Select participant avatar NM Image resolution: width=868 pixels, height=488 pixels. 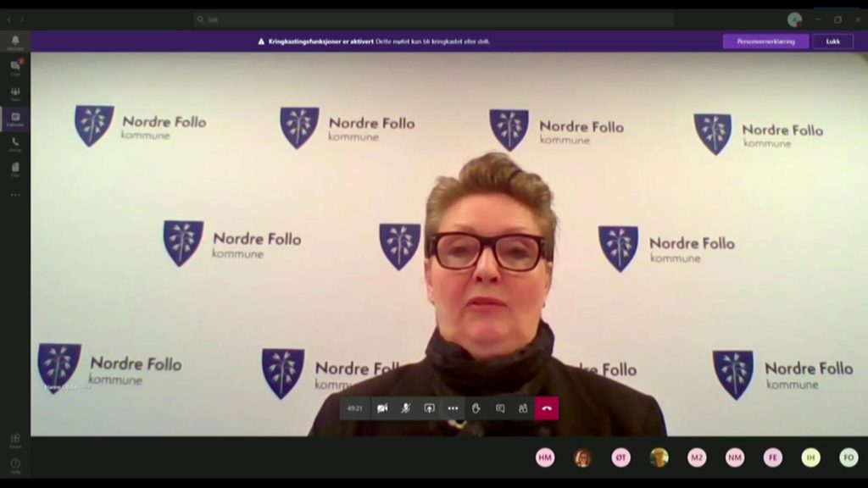[x=735, y=457]
